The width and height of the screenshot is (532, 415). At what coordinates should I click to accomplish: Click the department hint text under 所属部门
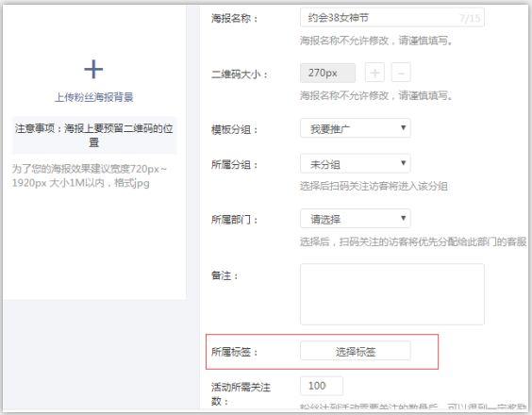(413, 241)
